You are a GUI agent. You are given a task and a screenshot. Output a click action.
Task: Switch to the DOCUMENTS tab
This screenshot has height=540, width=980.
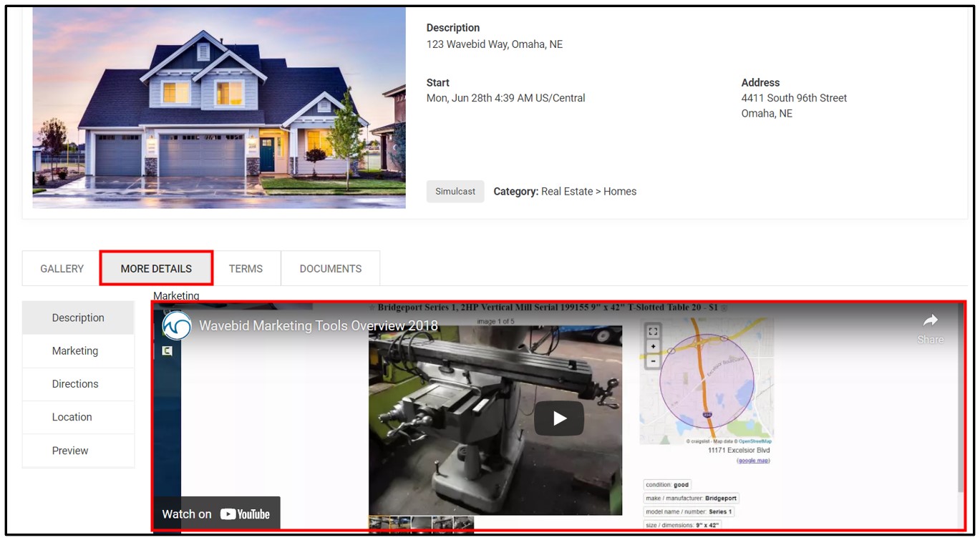coord(330,269)
